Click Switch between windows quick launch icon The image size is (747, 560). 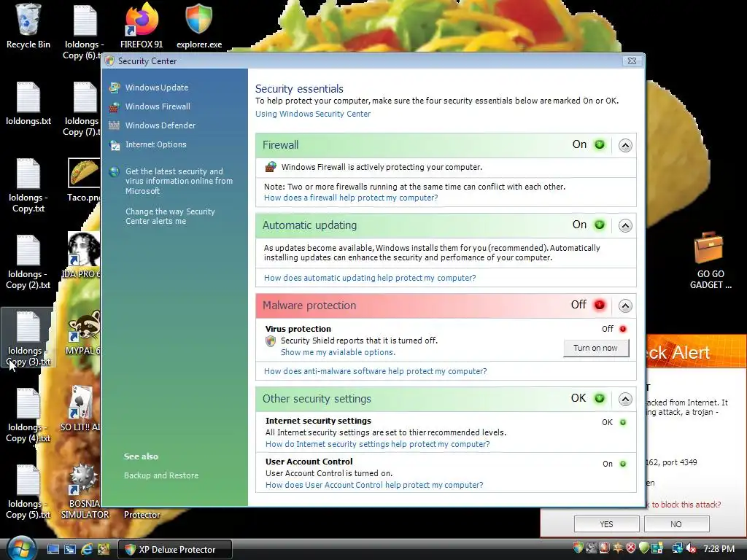click(70, 549)
